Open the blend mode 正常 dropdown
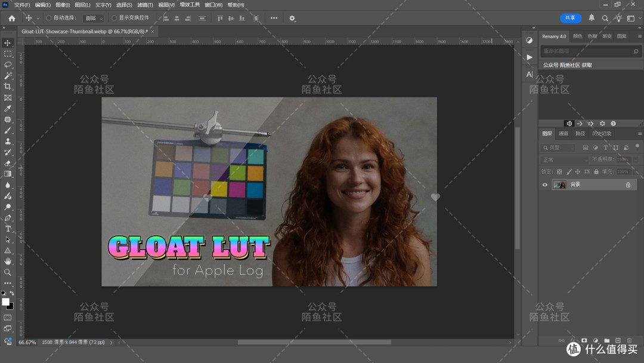Screen dimensions: 644x363 (565, 159)
